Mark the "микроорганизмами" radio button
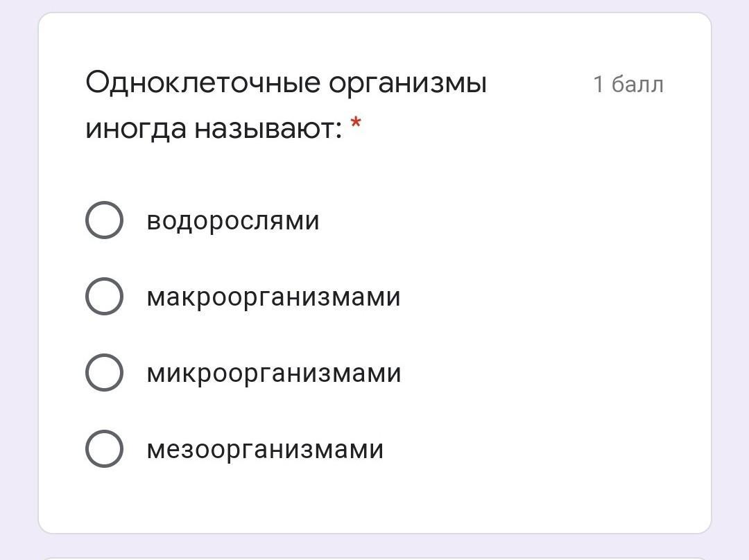The image size is (749, 560). click(104, 373)
